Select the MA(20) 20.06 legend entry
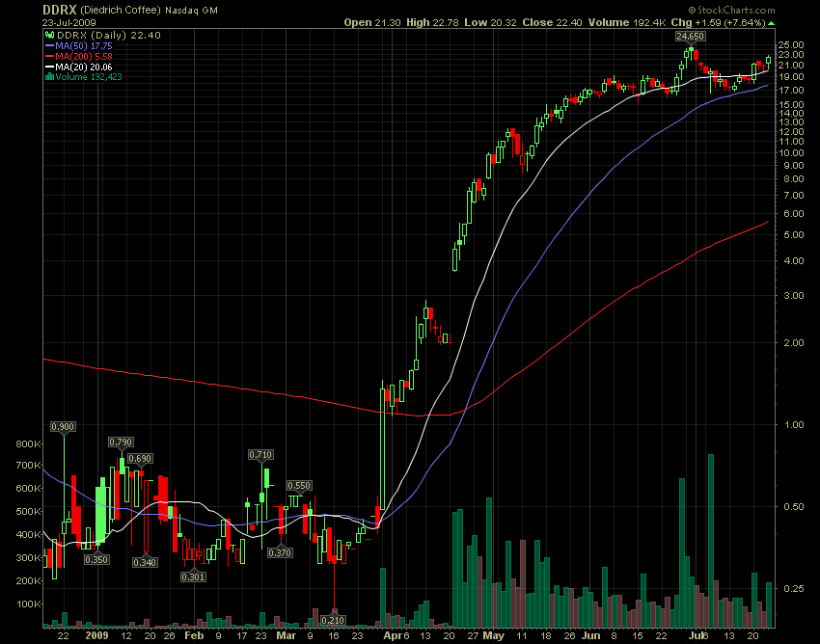 79,67
